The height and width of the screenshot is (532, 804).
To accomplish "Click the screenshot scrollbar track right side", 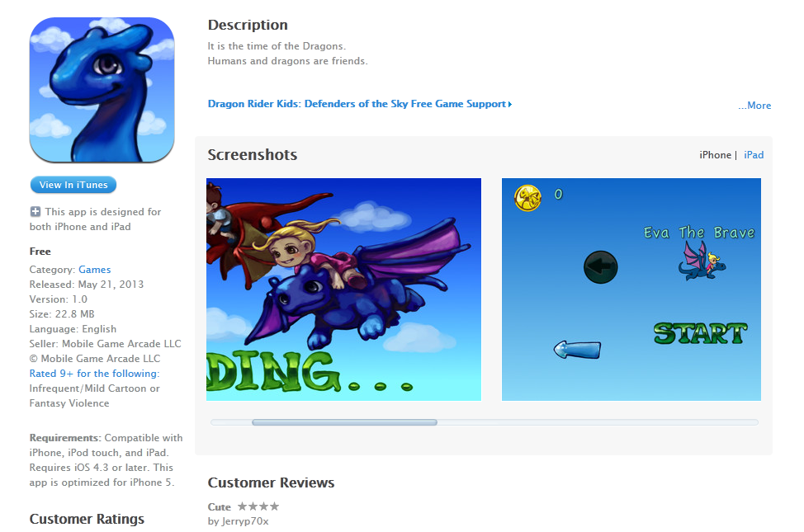I will coord(598,422).
